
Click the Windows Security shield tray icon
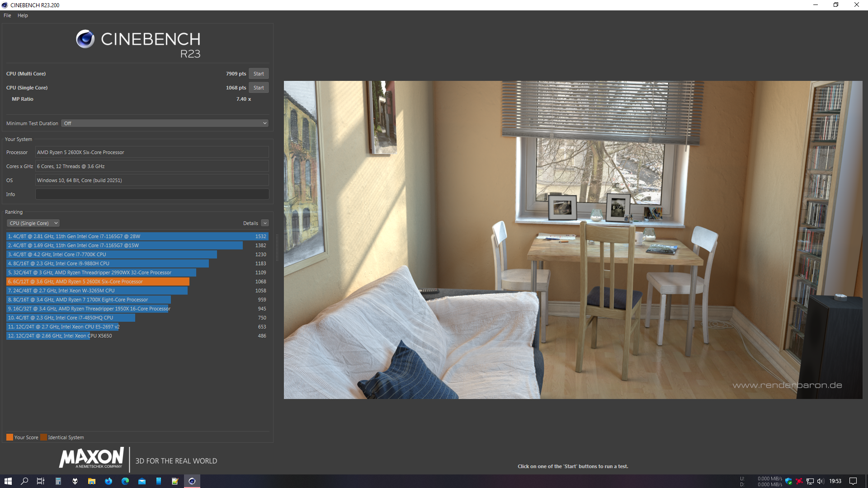click(x=788, y=481)
